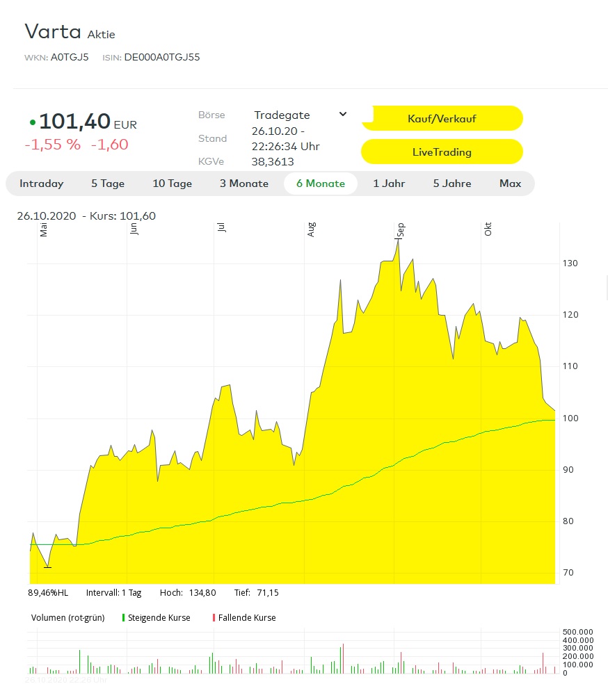The image size is (608, 700).
Task: Open LiveTrading via yellow button
Action: point(442,152)
